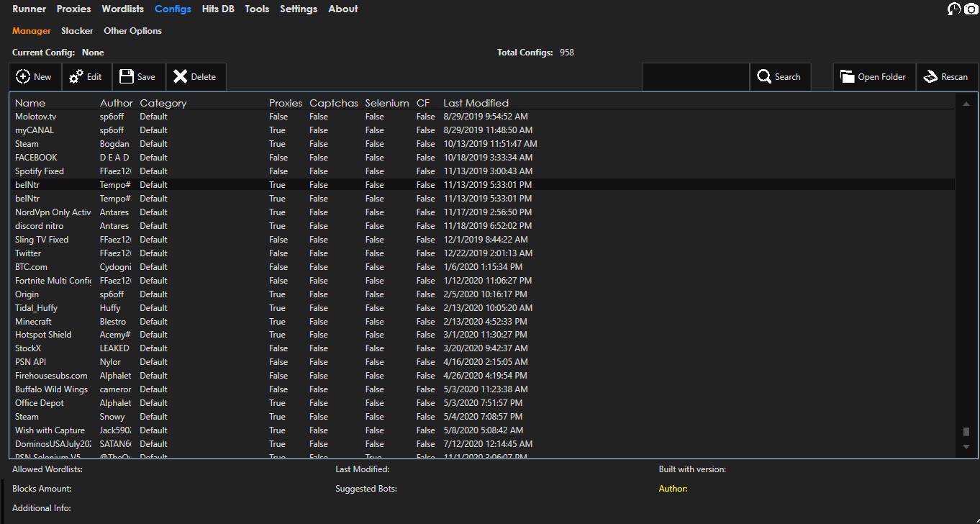
Task: Click the Open Folder icon
Action: [x=846, y=77]
